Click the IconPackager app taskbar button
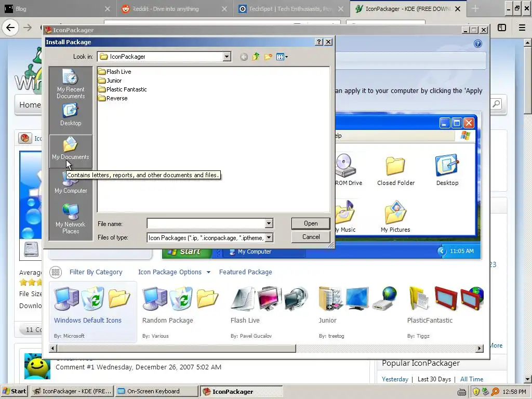The image size is (532, 399). pyautogui.click(x=241, y=391)
